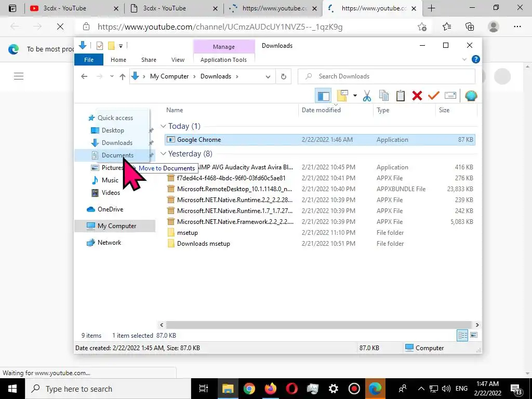Click the Manage contextual tab

(x=224, y=47)
